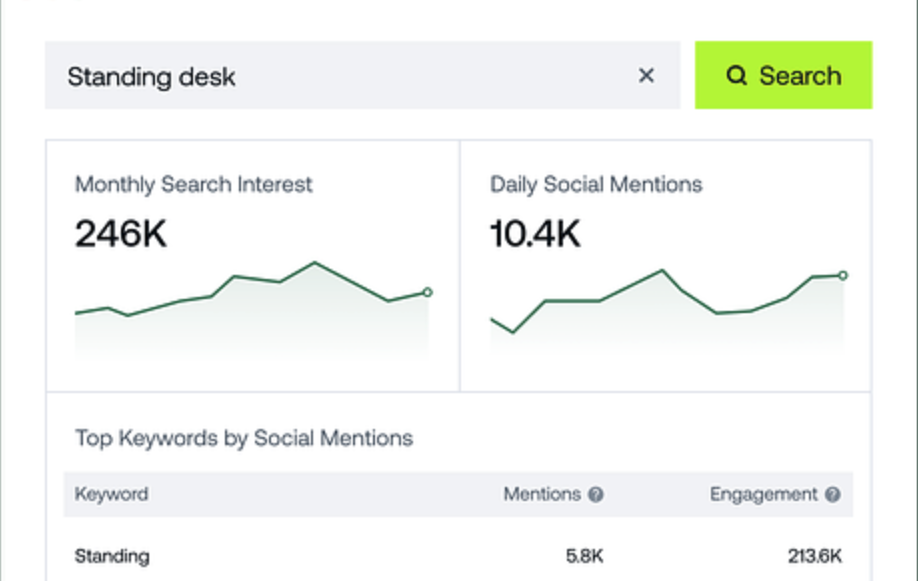This screenshot has width=918, height=581.
Task: Click the Mentions help question mark icon
Action: (x=596, y=494)
